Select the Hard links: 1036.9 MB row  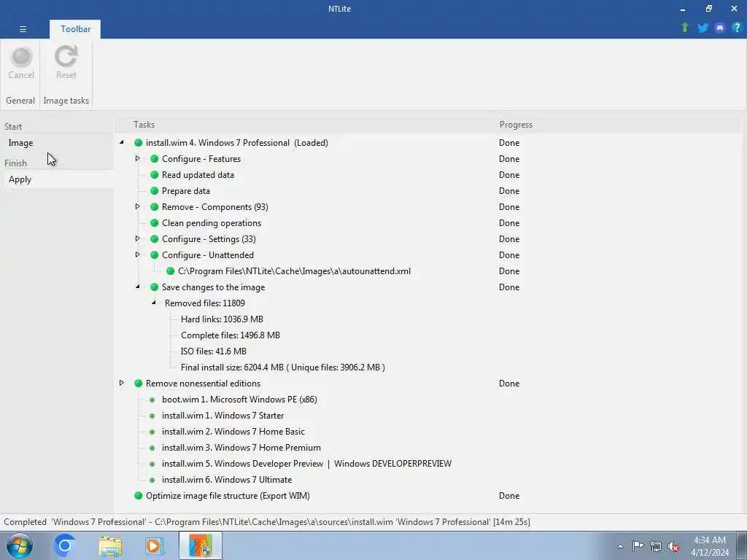222,319
